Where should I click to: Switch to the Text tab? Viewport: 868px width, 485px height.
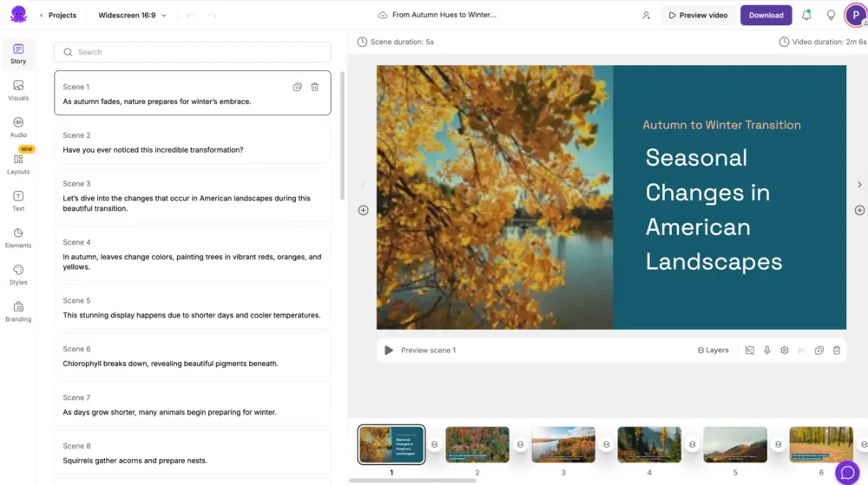(18, 200)
